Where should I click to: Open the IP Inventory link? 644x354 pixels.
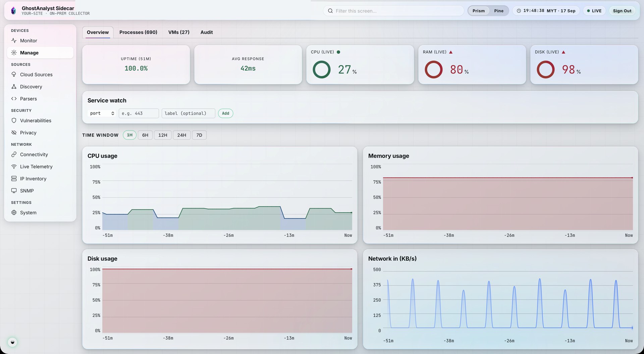point(40,179)
